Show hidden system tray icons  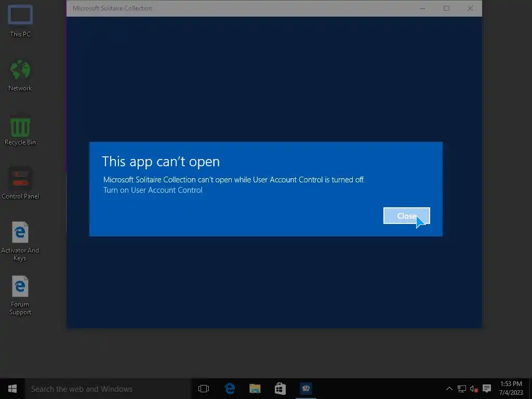point(449,389)
